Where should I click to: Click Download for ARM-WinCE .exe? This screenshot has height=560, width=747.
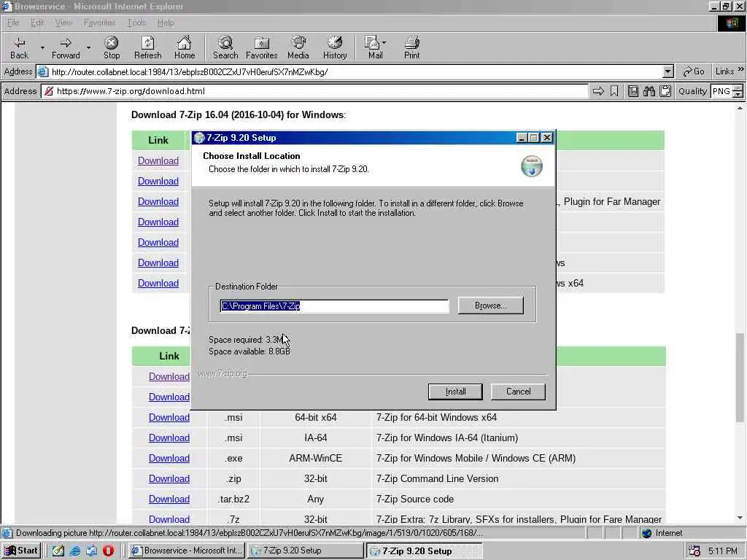click(x=169, y=458)
